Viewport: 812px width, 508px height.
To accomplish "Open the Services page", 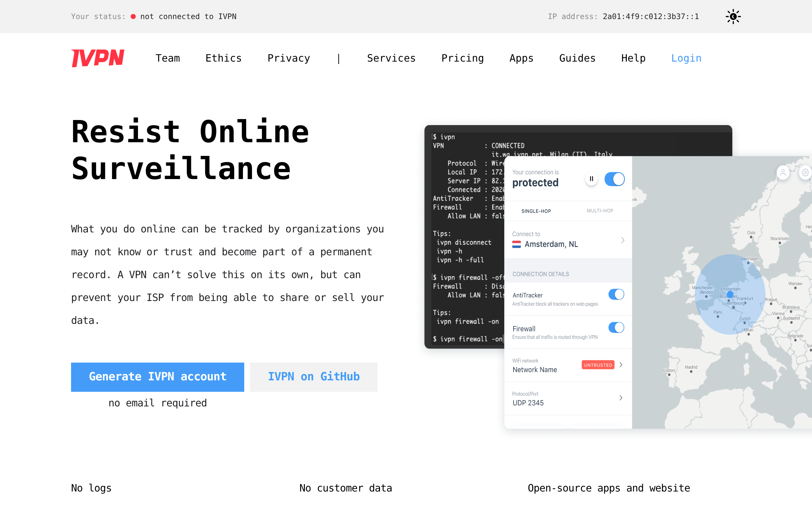I will click(x=391, y=58).
